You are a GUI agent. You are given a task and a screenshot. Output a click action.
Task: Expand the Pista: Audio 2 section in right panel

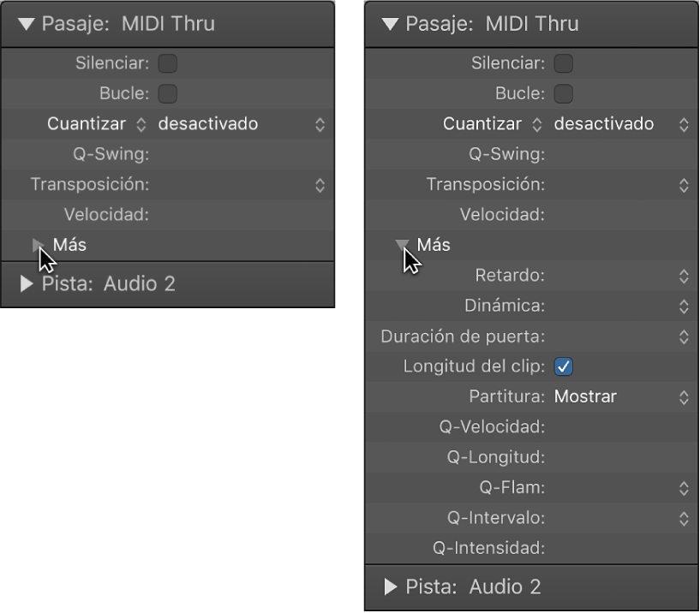[391, 586]
